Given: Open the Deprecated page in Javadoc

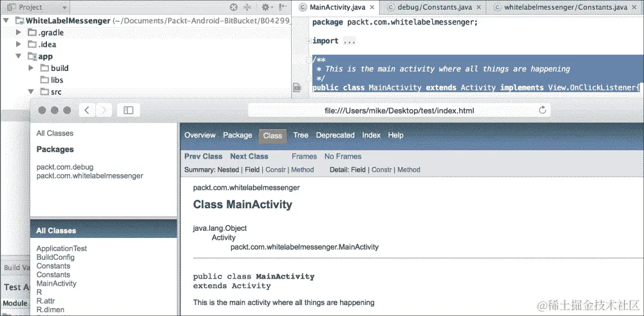Looking at the screenshot, I should click(x=335, y=135).
